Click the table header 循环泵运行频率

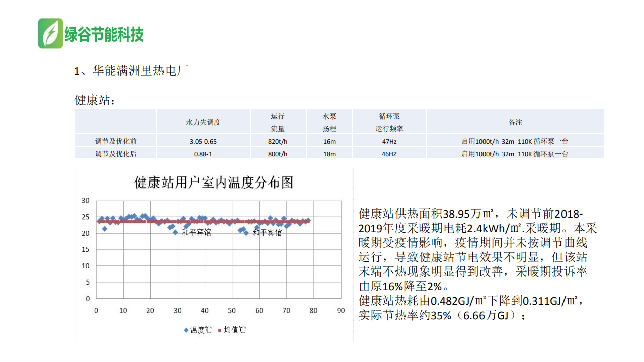389,122
